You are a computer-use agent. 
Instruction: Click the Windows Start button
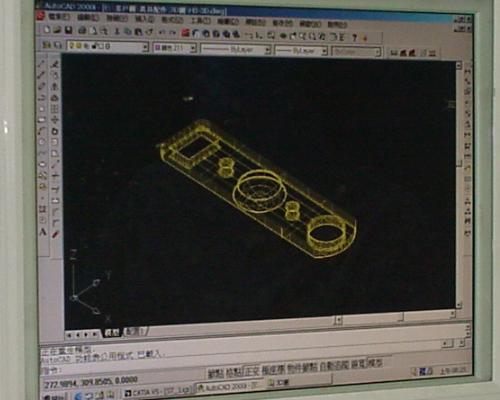tap(56, 397)
